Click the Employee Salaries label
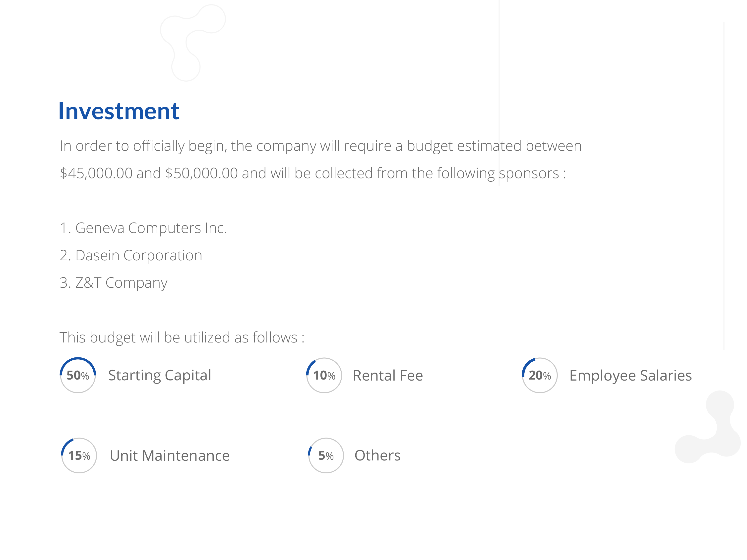Screen dimensions: 747x560 [630, 376]
